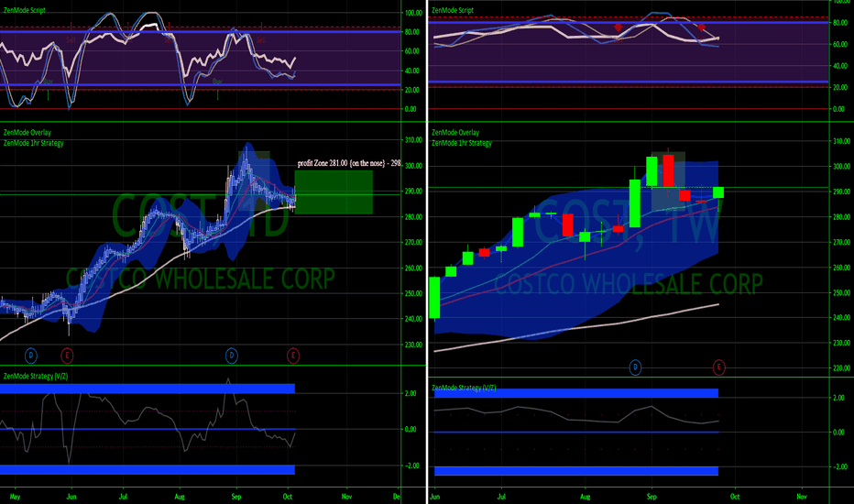Click the first green weekly candle near 245

point(434,298)
